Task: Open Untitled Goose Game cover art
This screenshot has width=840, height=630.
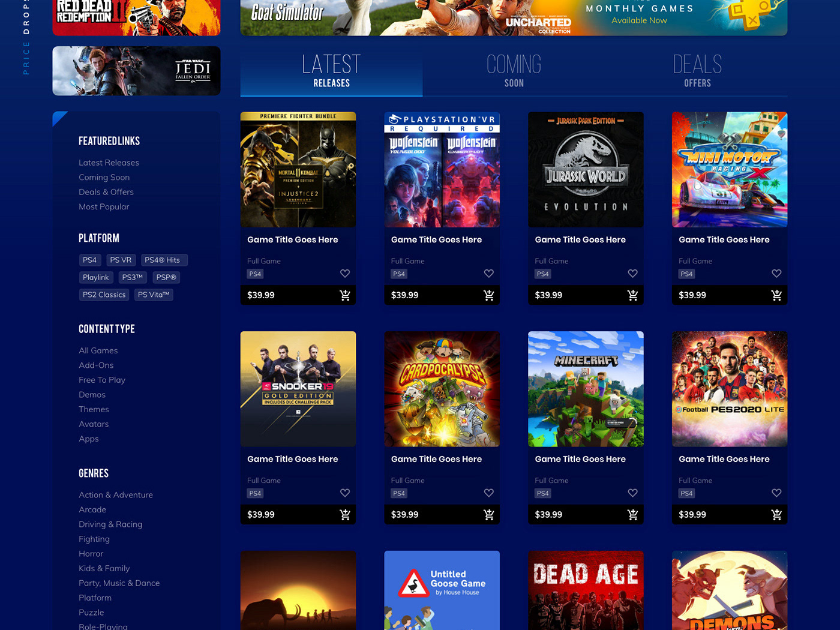Action: click(442, 590)
